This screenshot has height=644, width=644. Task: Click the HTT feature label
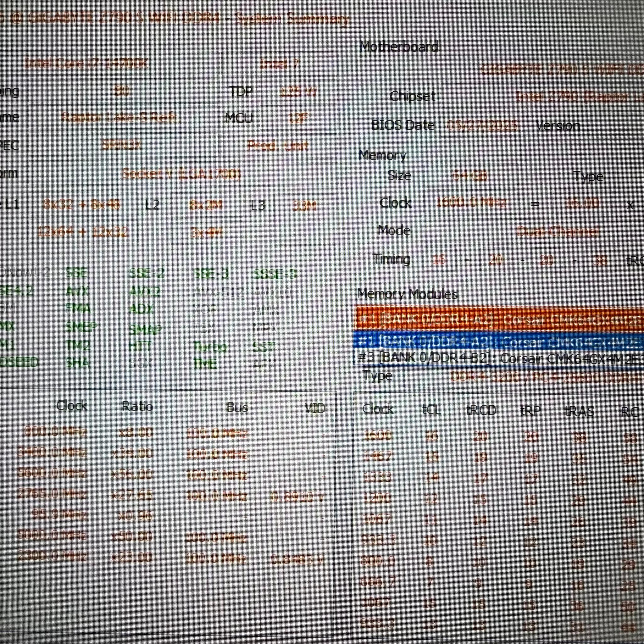[x=140, y=346]
